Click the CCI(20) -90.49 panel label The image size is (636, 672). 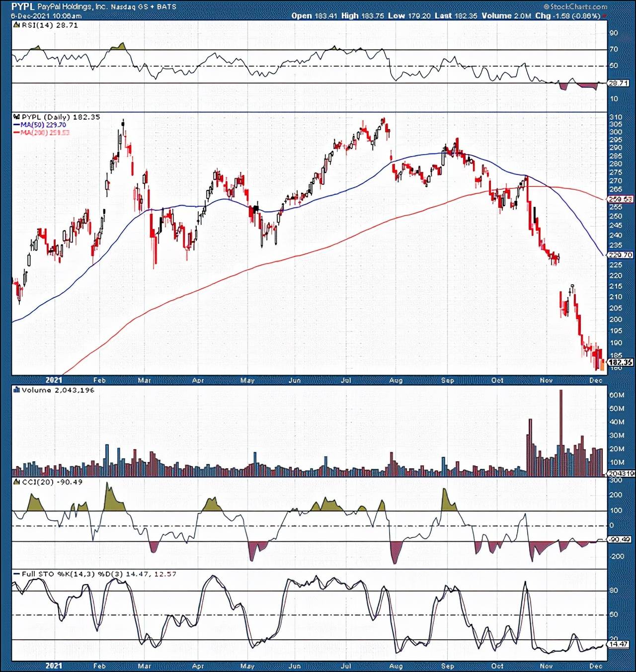pos(52,482)
